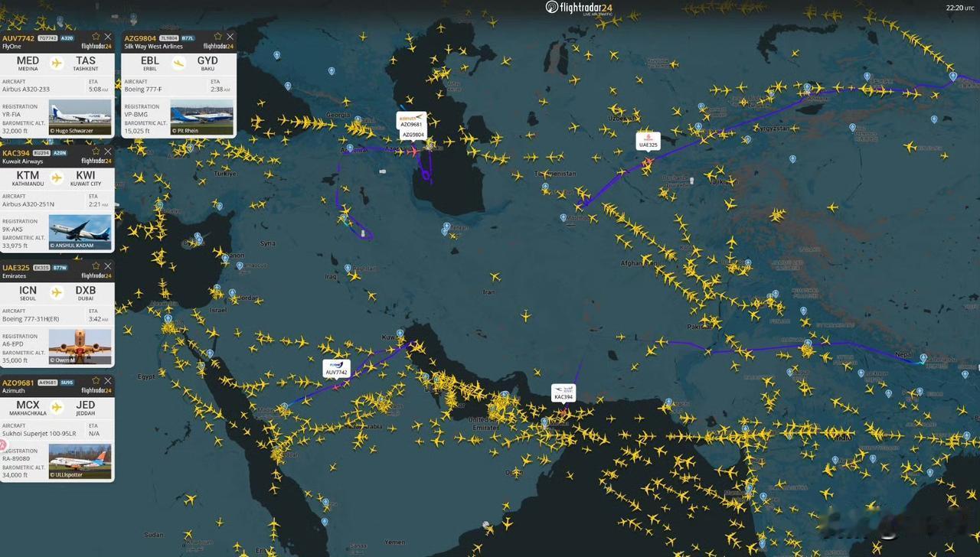Click the Airbus A320-233 aircraft type
Viewport: 980px width, 557px height.
point(26,90)
